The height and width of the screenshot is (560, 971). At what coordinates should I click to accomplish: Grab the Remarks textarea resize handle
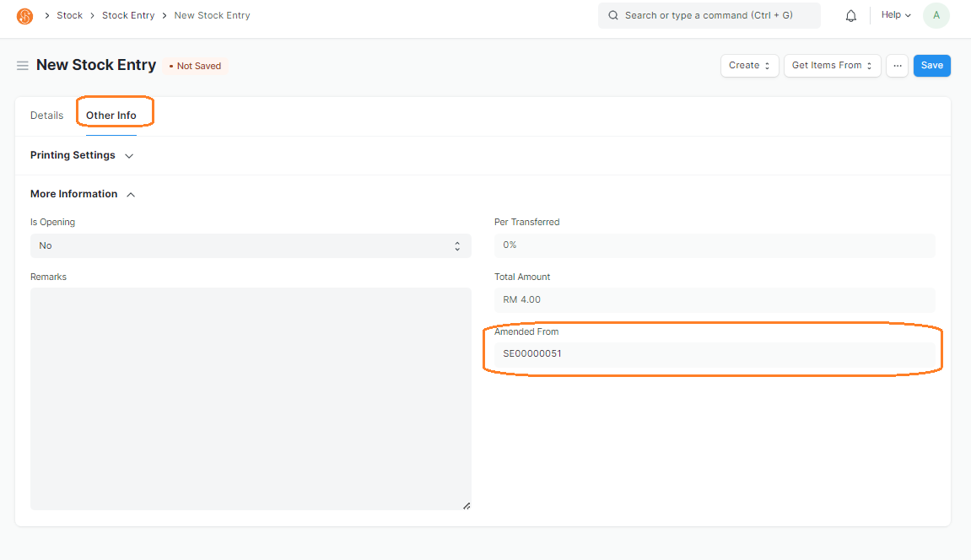coord(467,505)
